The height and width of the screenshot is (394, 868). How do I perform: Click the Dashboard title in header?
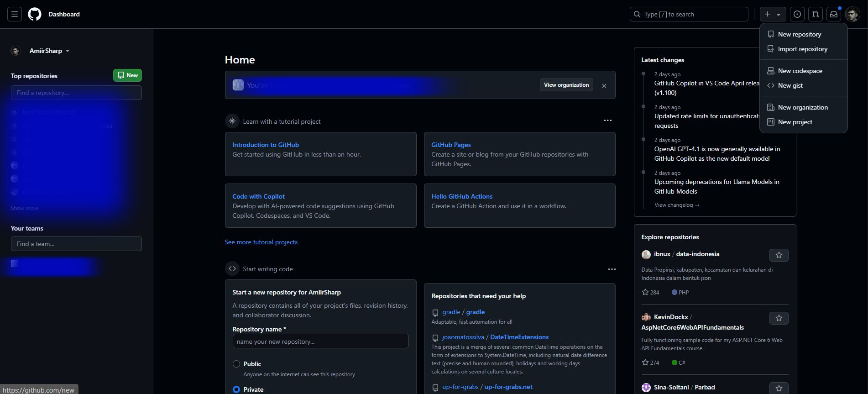pyautogui.click(x=64, y=14)
